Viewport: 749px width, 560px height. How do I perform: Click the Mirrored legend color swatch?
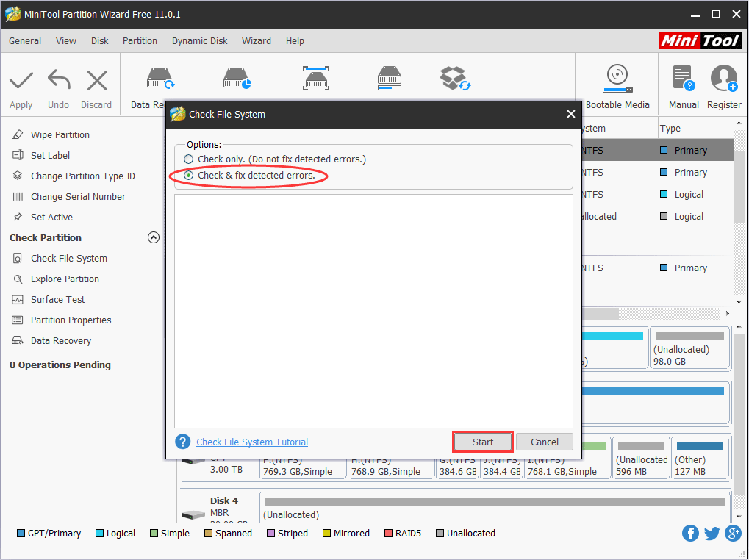327,534
